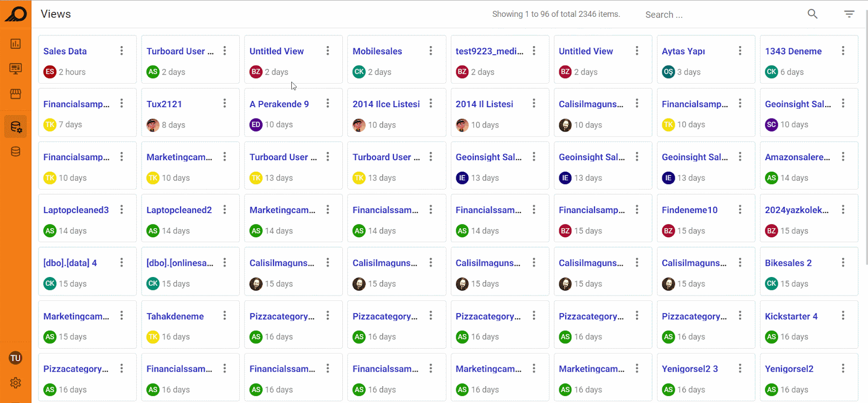Click the 'Views' page title
868x403 pixels.
click(56, 14)
